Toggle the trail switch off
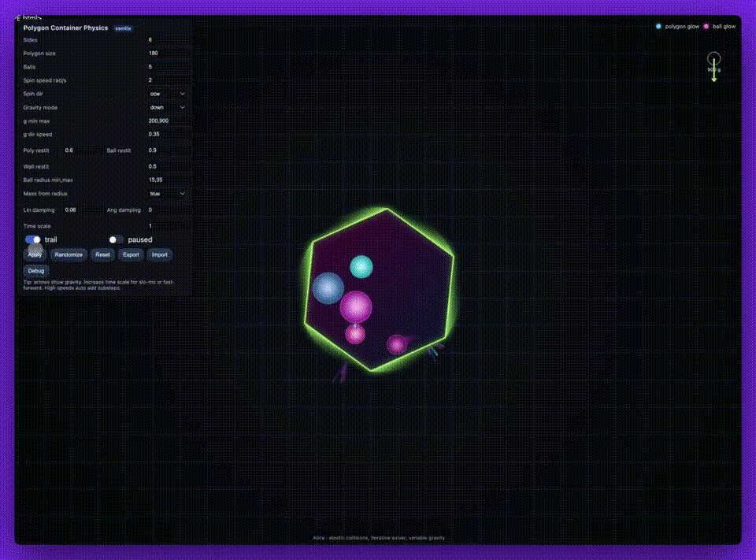 tap(33, 239)
